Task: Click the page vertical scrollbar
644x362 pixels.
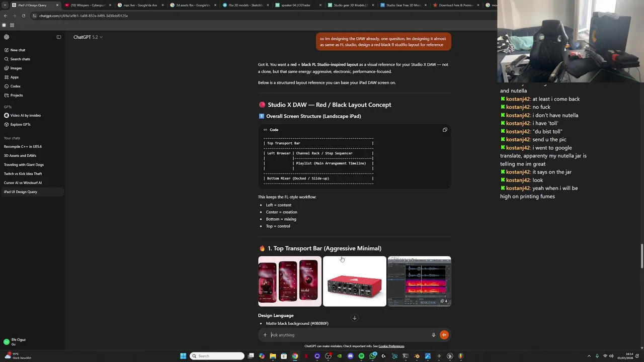Action: (641, 256)
